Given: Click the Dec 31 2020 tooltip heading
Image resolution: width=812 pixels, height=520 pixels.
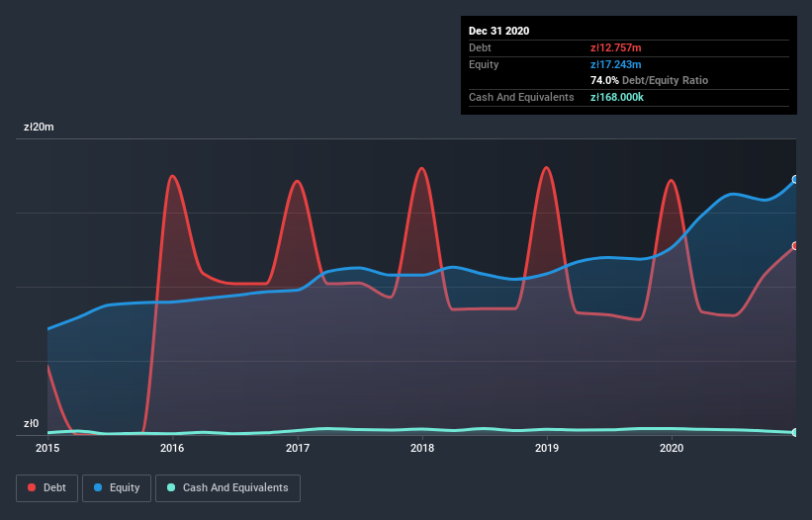Looking at the screenshot, I should 498,31.
